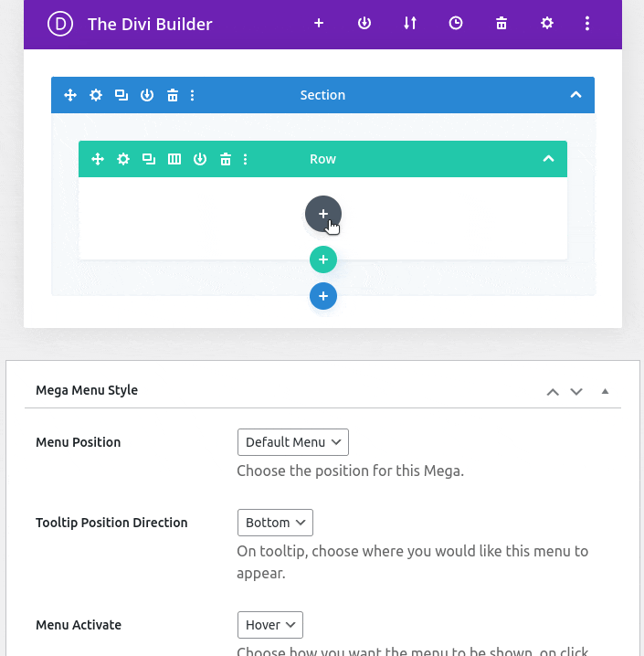Click the clear layout trash icon in header

tap(501, 23)
